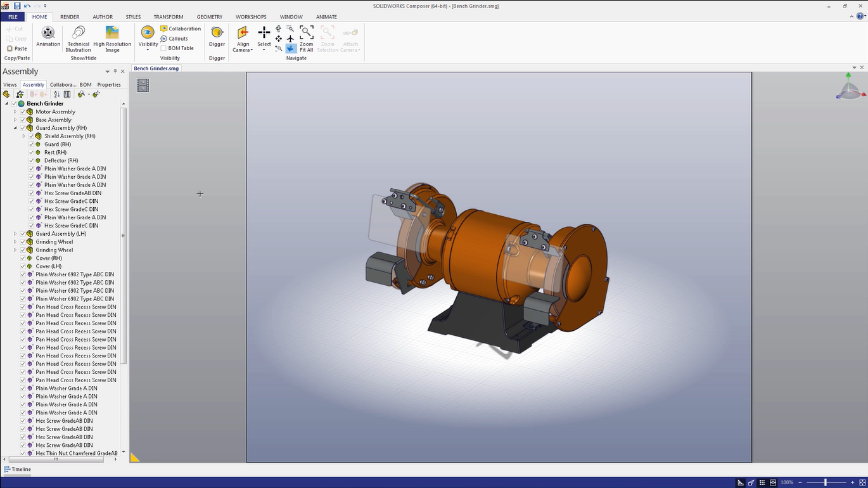Open the Technical Illustration tool

79,32
